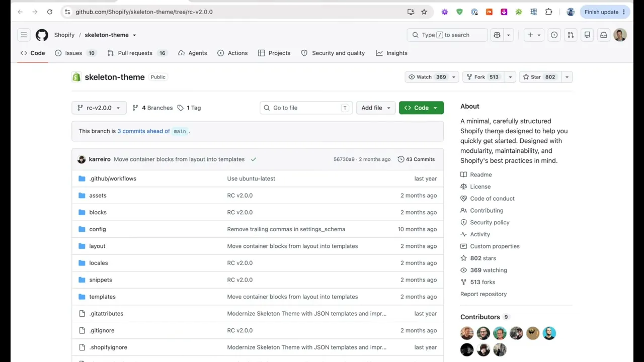Screen dimensions: 644x362
Task: Click the GitHub Octocat logo
Action: pos(42,35)
